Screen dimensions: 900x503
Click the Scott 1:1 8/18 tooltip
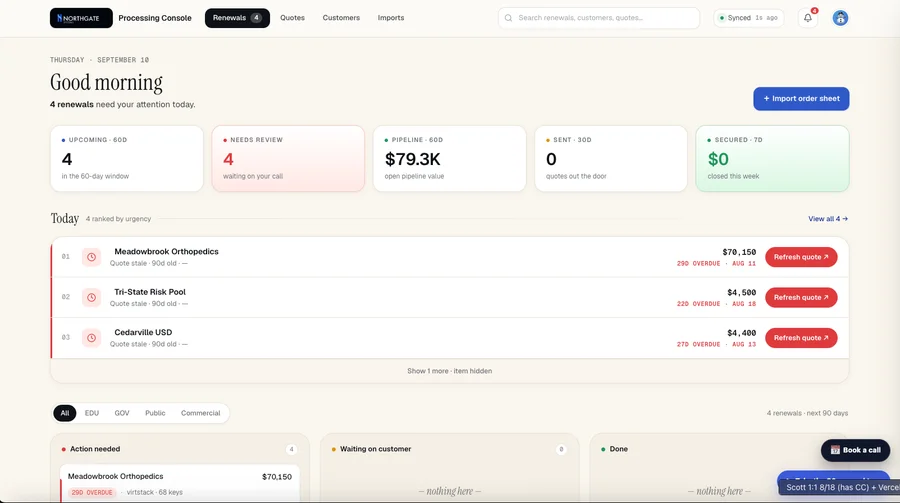(x=839, y=487)
